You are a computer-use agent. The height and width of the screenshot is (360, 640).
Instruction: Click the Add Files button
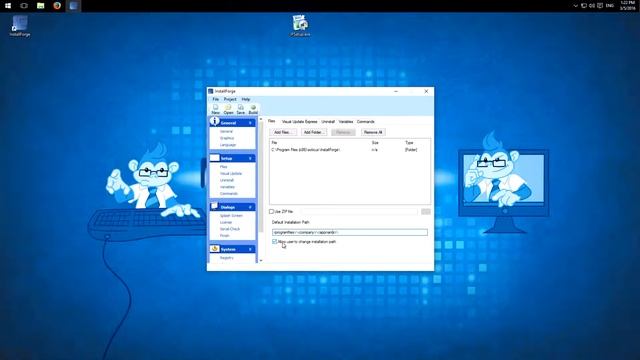coord(283,132)
